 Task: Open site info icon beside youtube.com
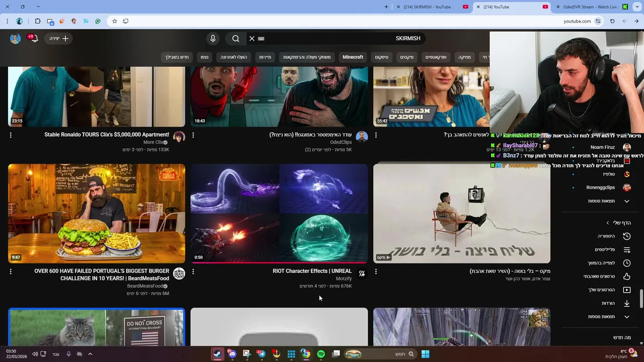(598, 21)
